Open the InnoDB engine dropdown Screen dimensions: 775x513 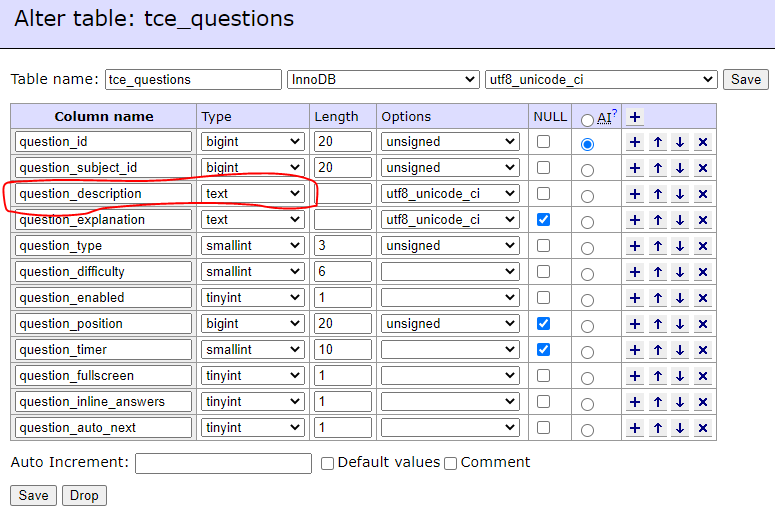[x=383, y=80]
